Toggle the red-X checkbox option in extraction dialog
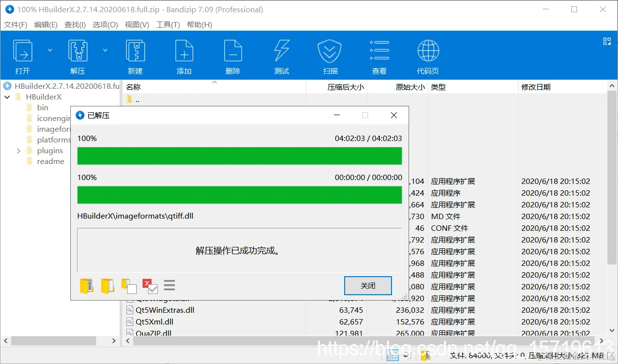The image size is (618, 364). click(x=149, y=286)
